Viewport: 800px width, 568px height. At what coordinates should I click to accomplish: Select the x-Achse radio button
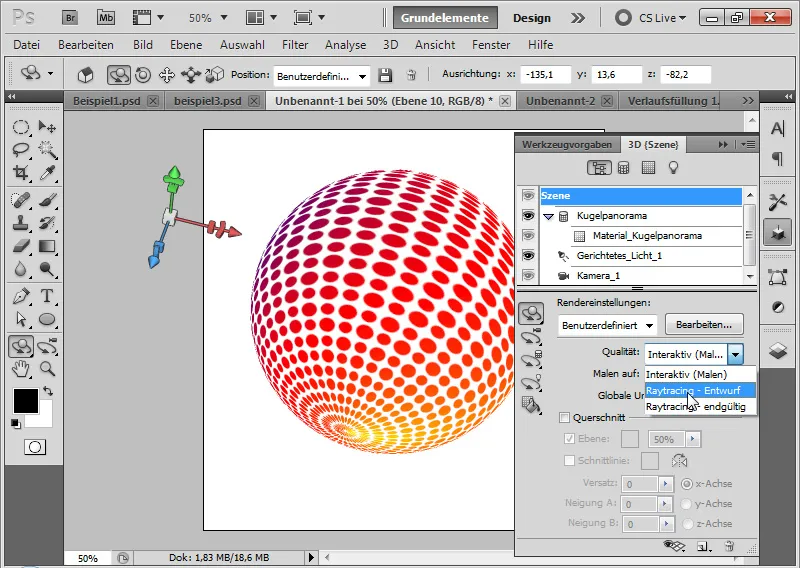(x=687, y=483)
